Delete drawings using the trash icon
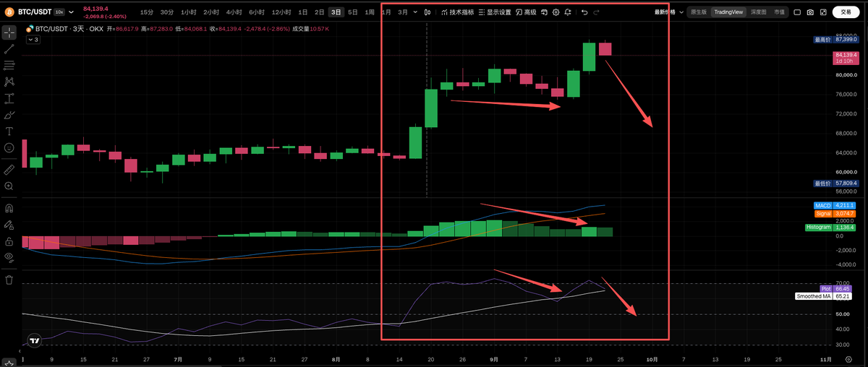The height and width of the screenshot is (367, 868). click(x=9, y=279)
